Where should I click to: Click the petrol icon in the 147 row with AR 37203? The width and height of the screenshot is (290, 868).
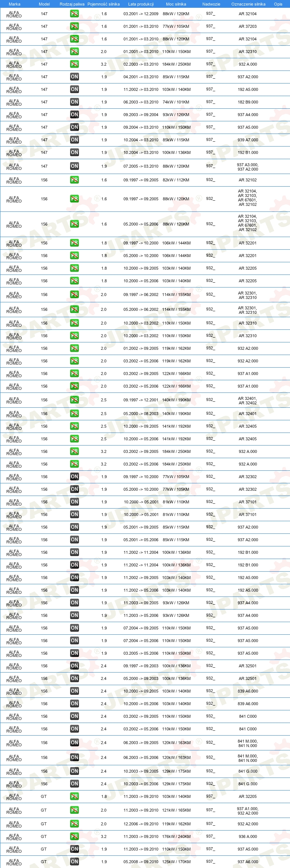(74, 26)
